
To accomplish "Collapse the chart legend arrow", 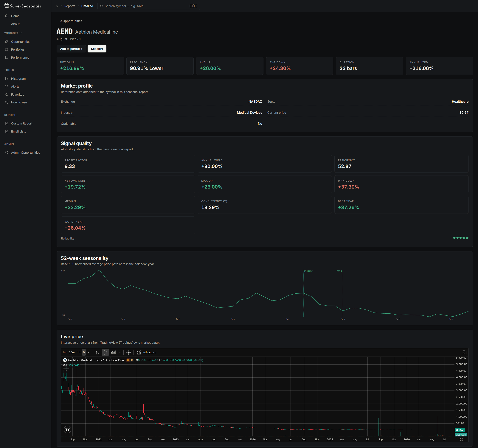I will (x=66, y=371).
